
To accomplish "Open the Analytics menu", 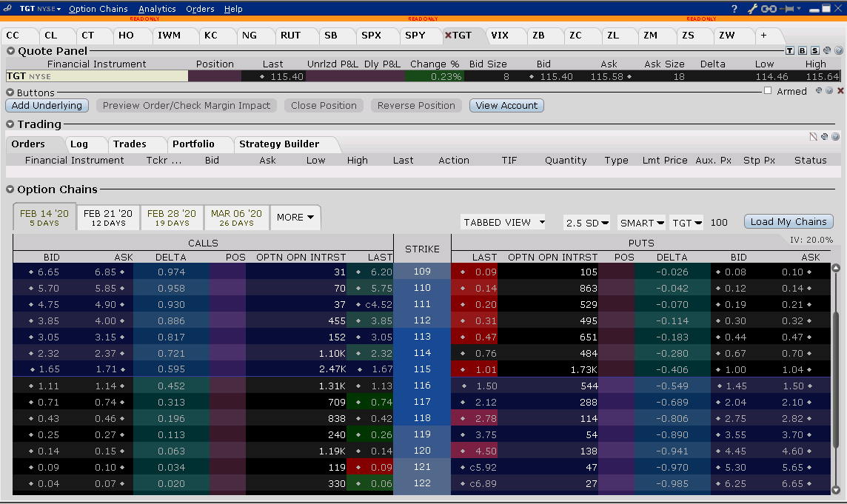I will click(157, 9).
